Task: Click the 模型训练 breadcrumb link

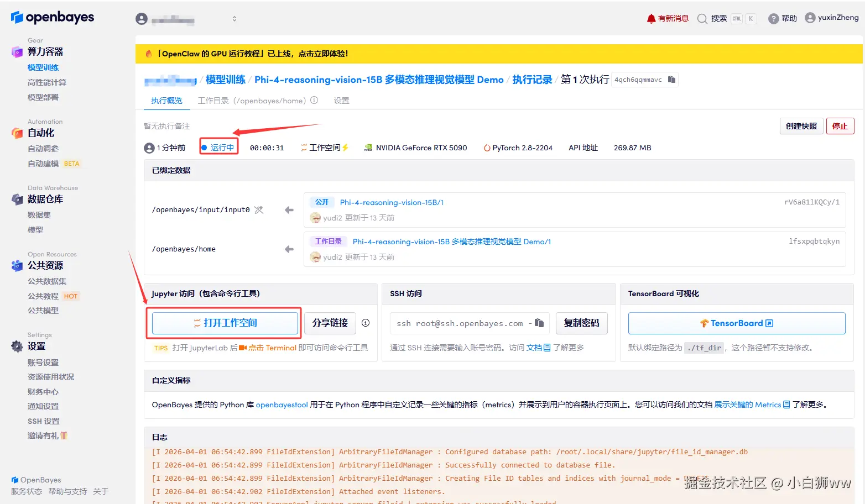Action: click(226, 80)
